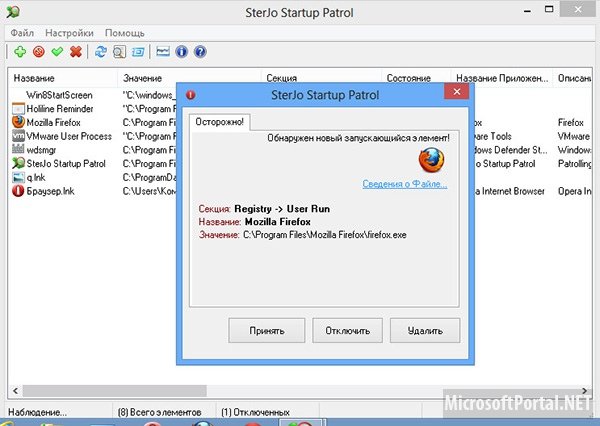The height and width of the screenshot is (426, 600).
Task: Select the Win8StartScreen entry
Action: tap(59, 95)
